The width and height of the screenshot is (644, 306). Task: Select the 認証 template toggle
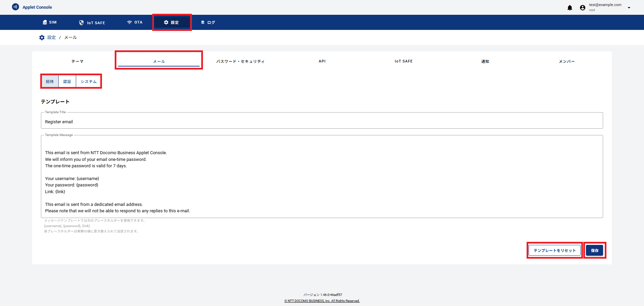click(67, 82)
